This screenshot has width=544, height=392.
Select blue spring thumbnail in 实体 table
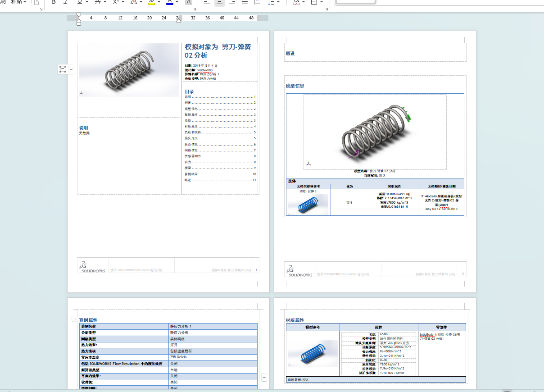pos(308,204)
